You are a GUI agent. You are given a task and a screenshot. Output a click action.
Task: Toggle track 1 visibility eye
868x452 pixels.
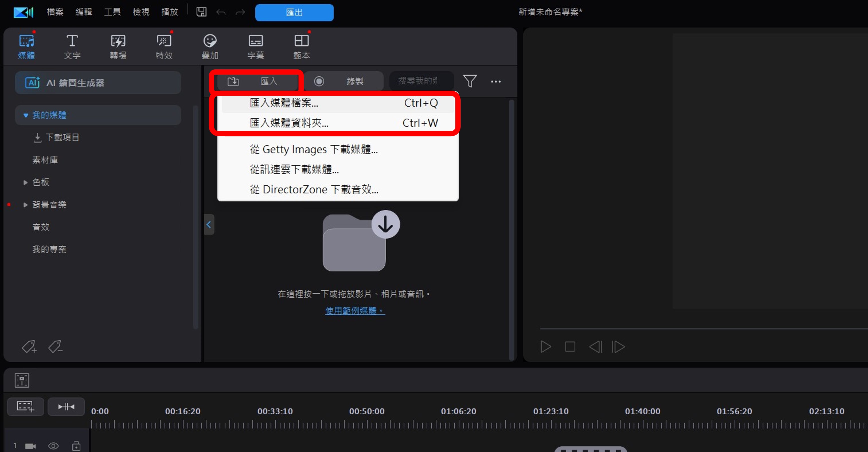coord(53,446)
